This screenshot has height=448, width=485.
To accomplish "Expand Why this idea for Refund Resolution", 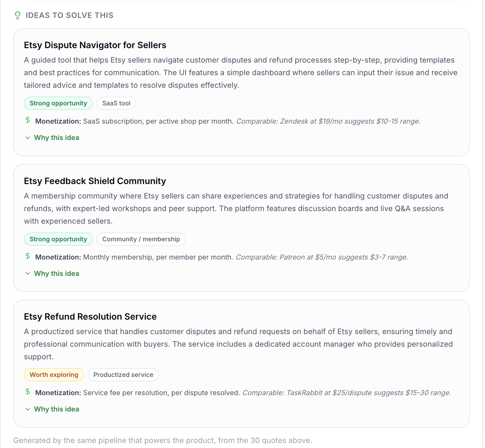I will click(52, 409).
